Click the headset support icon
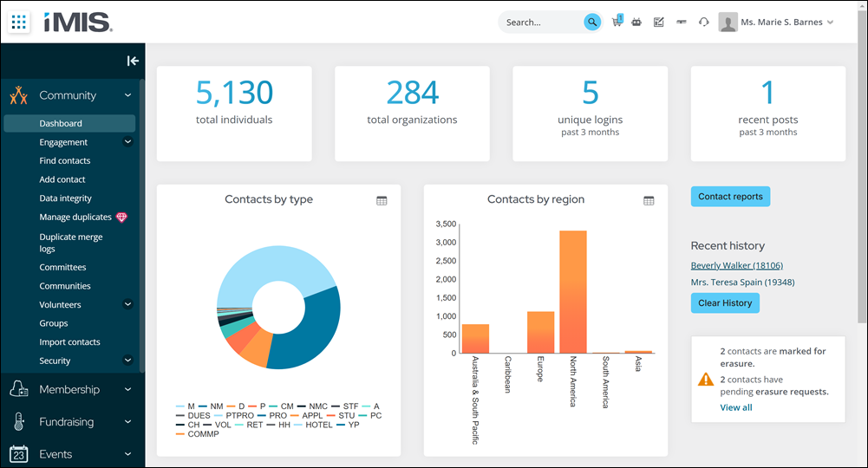Screen dimensions: 868x468 click(703, 23)
